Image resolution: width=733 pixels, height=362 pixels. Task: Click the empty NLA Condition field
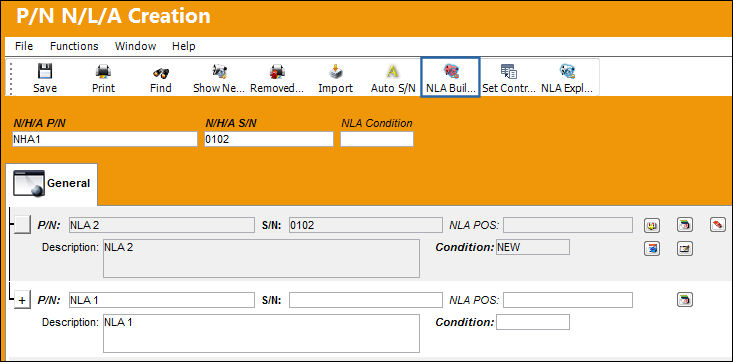[377, 139]
